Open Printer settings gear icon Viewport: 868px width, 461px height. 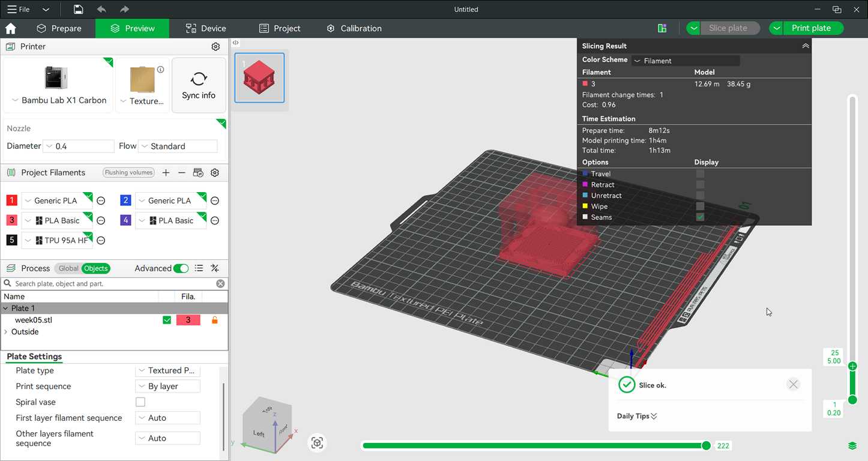point(215,46)
